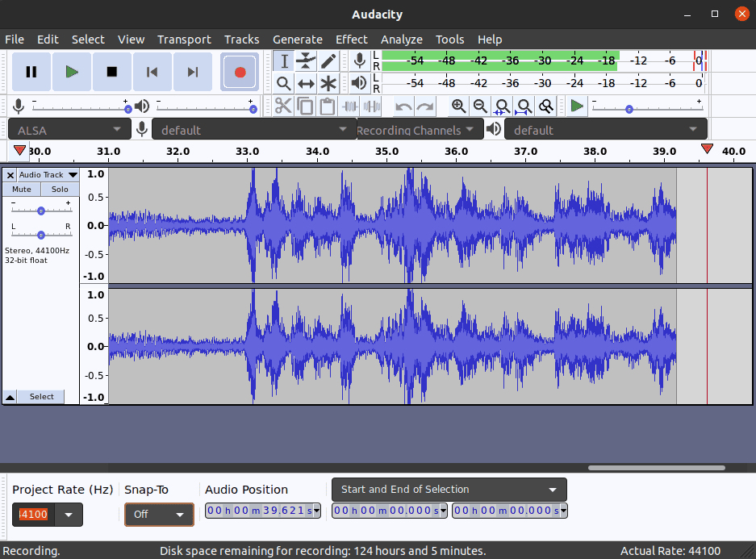Select the Envelope tool

tap(306, 61)
